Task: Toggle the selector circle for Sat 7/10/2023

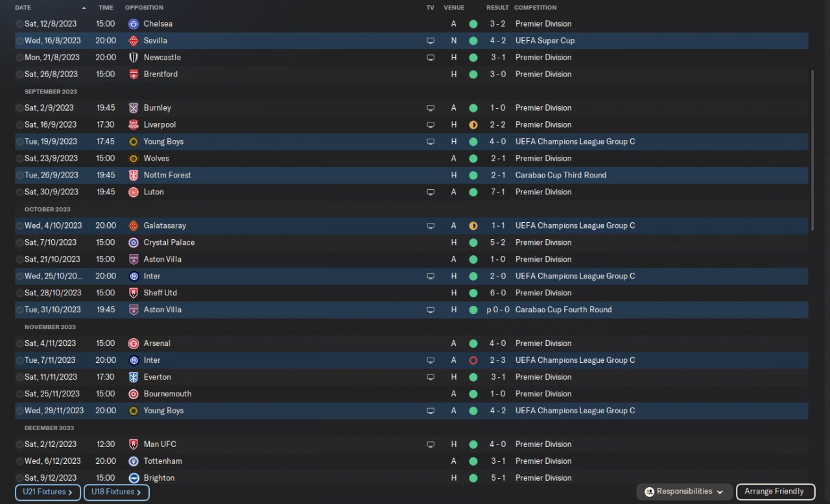Action: [19, 243]
